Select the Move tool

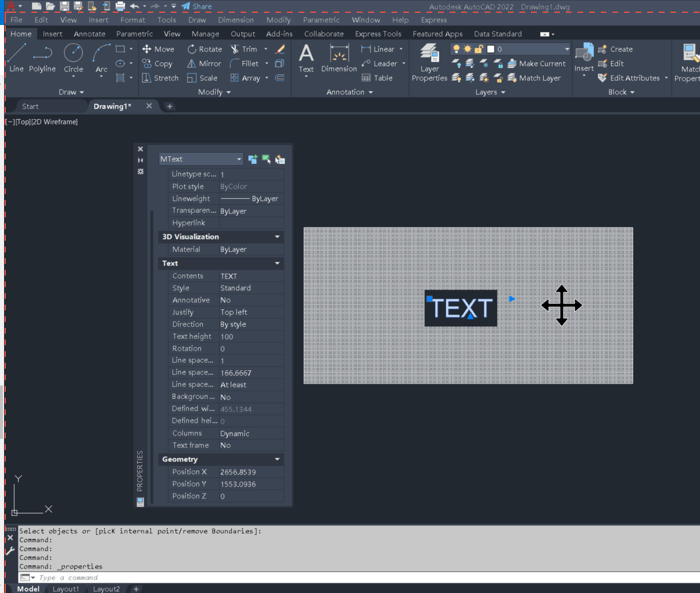[158, 49]
